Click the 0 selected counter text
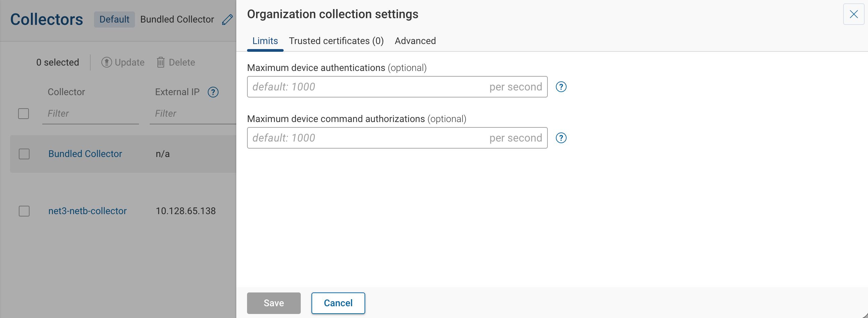Screen dimensions: 868x318 click(58, 62)
